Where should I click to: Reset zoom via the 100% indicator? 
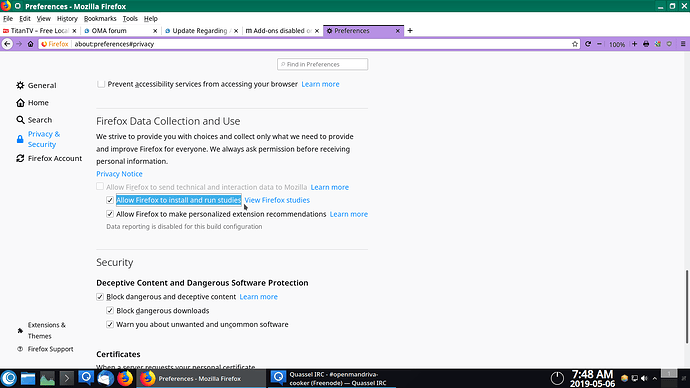[x=617, y=44]
